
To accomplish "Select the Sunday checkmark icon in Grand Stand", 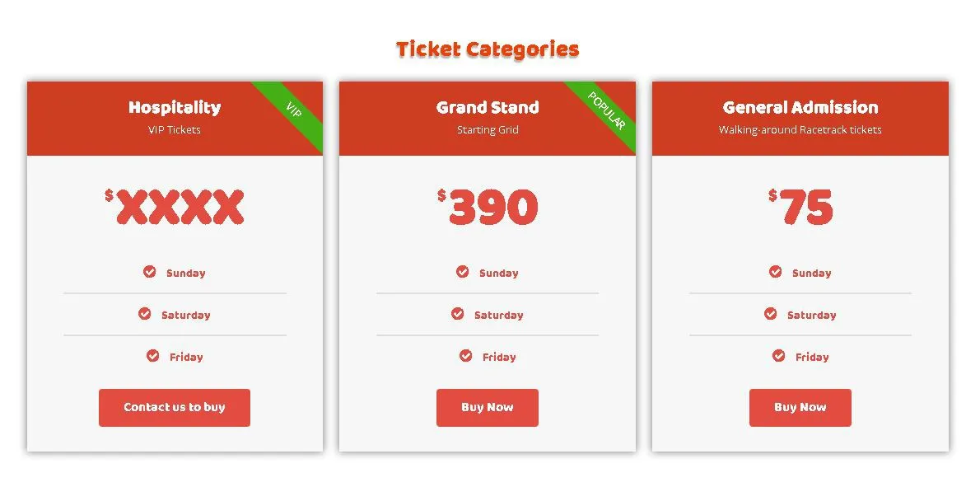I will [463, 271].
